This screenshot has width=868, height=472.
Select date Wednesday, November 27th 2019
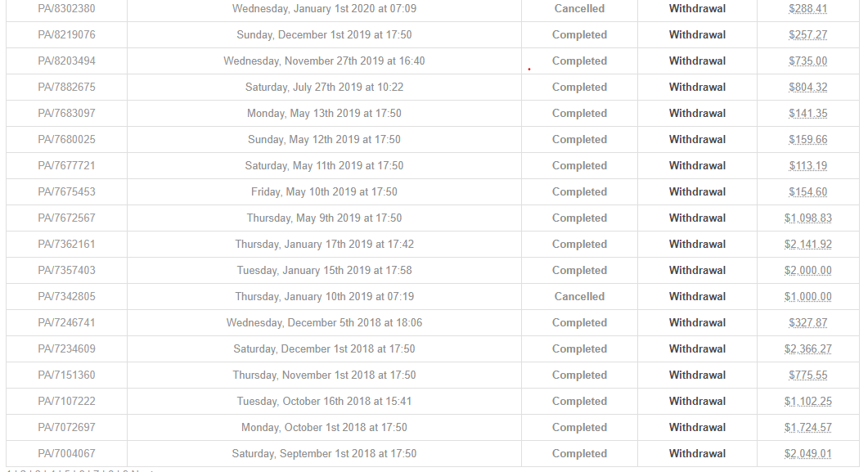click(x=324, y=61)
